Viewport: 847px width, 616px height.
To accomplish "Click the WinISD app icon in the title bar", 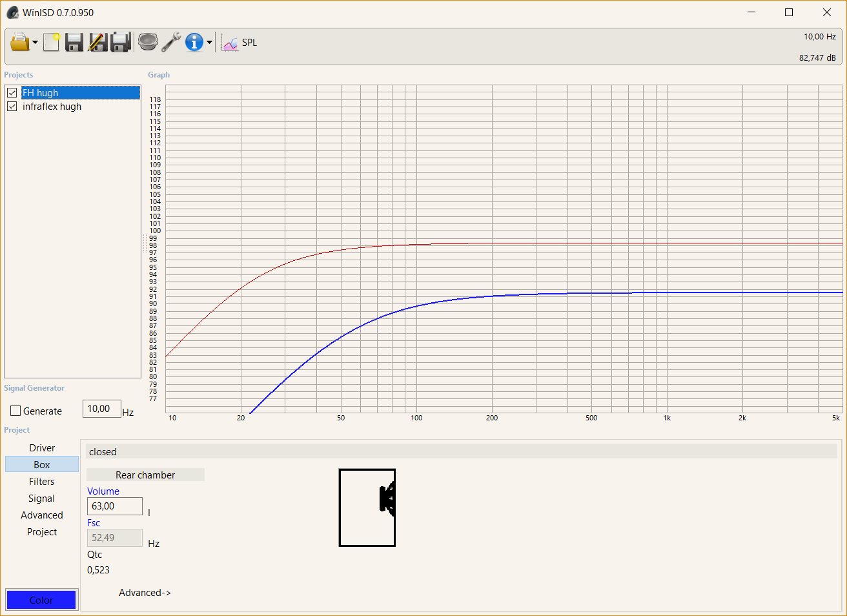I will [x=12, y=12].
